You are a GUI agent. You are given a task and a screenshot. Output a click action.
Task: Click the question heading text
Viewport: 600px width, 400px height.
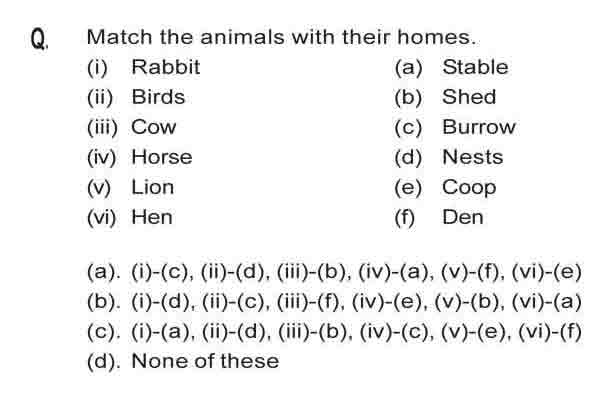click(281, 37)
